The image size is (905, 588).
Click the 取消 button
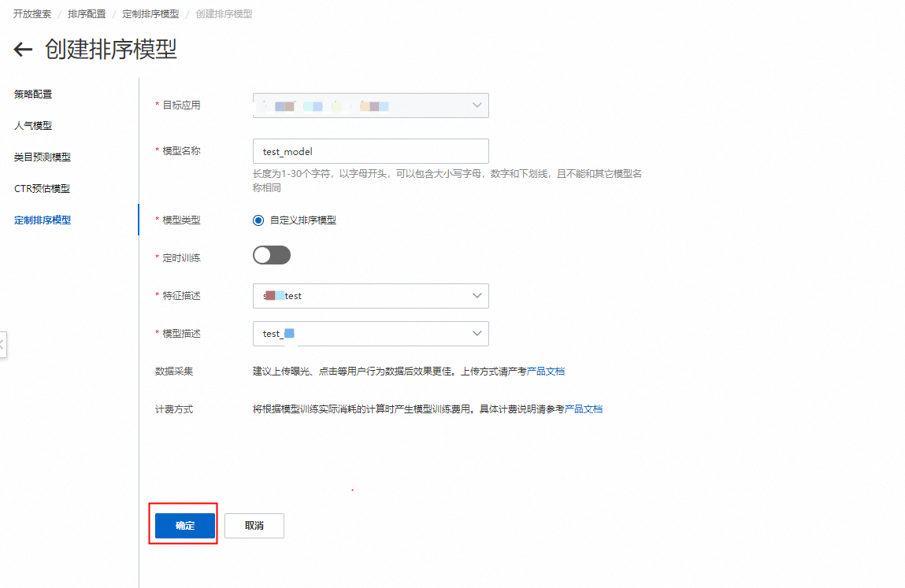254,526
